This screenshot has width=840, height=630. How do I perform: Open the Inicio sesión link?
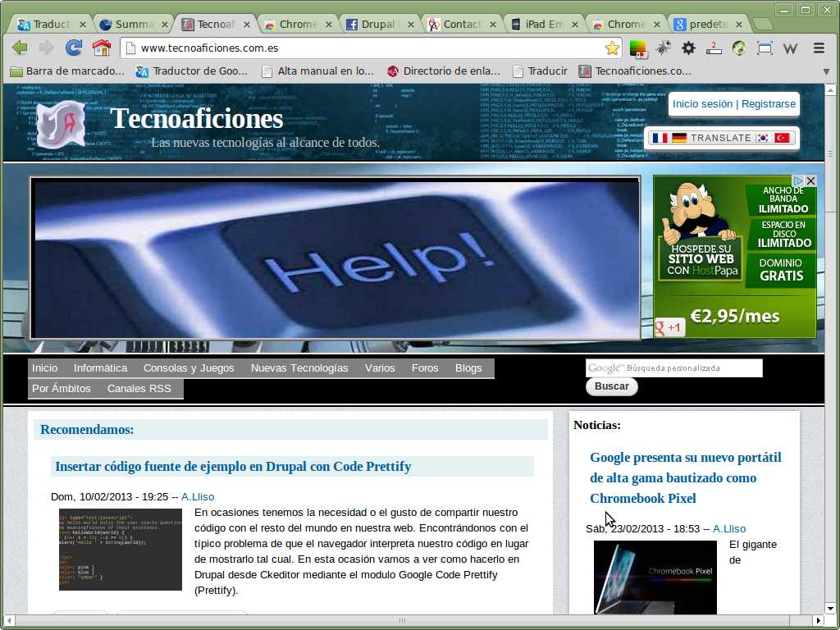[702, 104]
